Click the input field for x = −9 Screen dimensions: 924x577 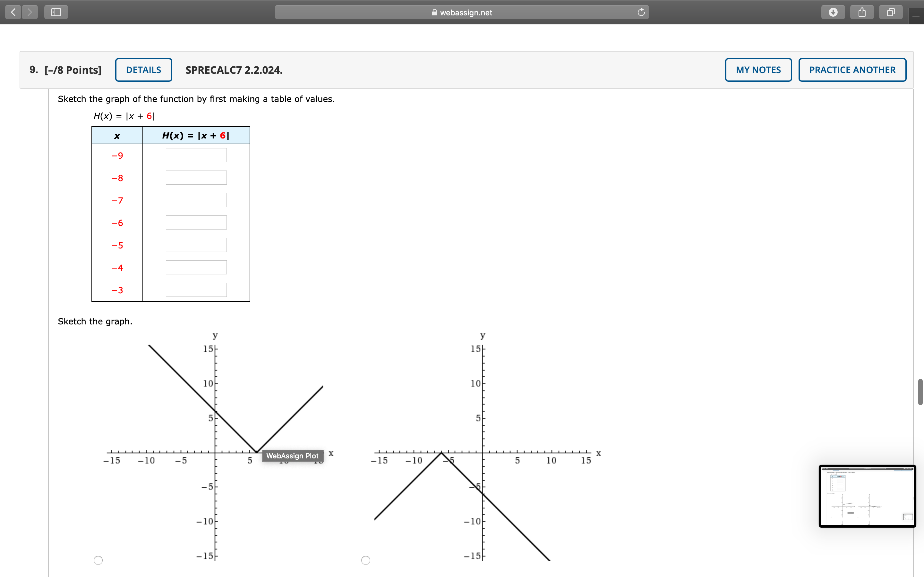click(196, 155)
